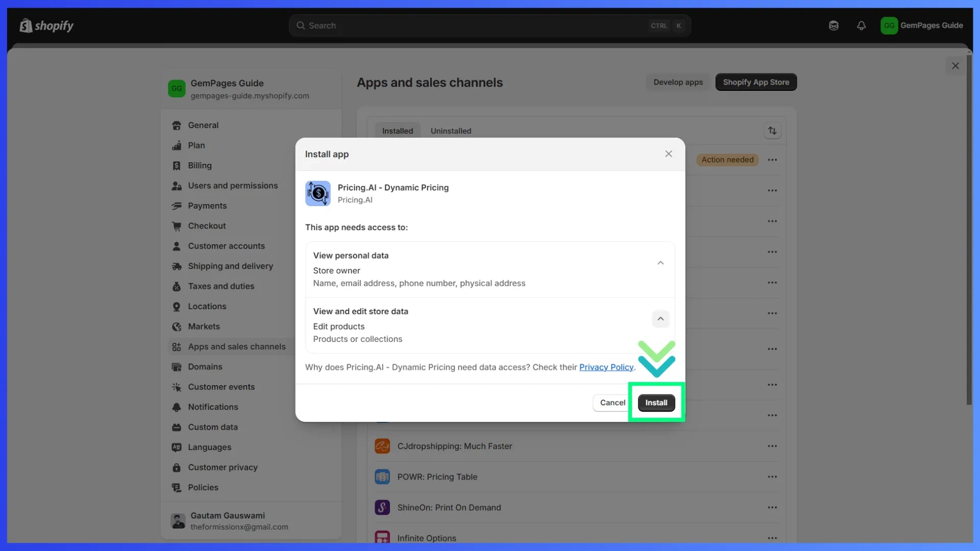The width and height of the screenshot is (980, 551).
Task: Switch to the Installed tab
Action: point(398,131)
